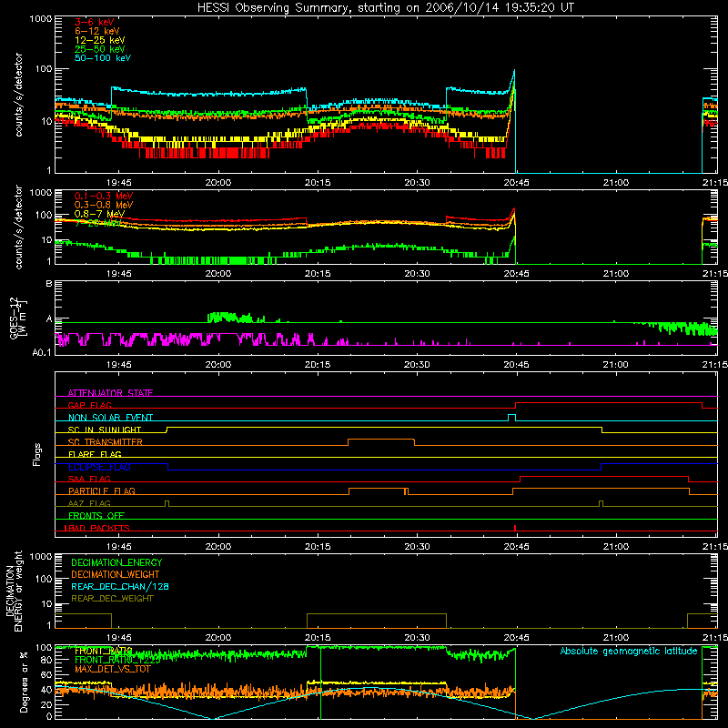Click the DECIMATION ENERGY or weight axis title
Screen dimensions: 728x728
[x=14, y=591]
